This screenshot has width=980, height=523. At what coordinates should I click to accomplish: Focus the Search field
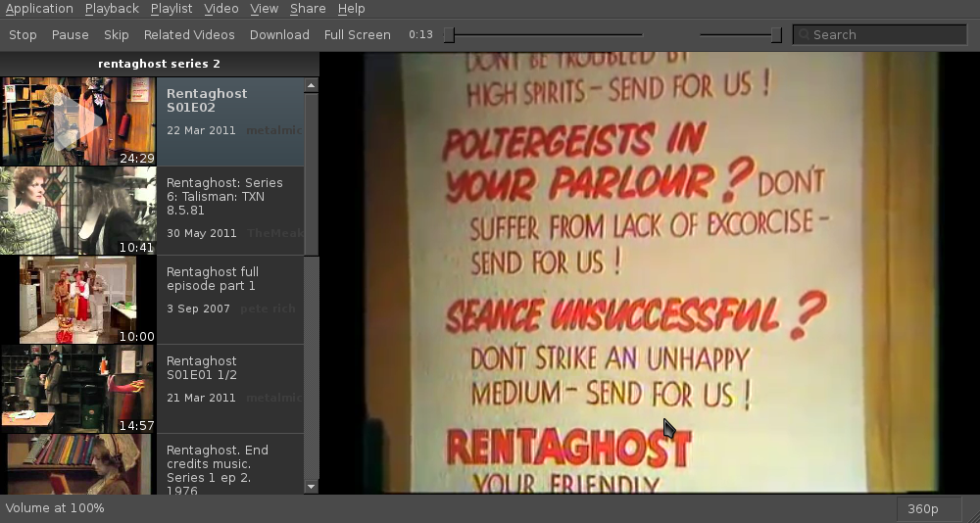coord(880,35)
